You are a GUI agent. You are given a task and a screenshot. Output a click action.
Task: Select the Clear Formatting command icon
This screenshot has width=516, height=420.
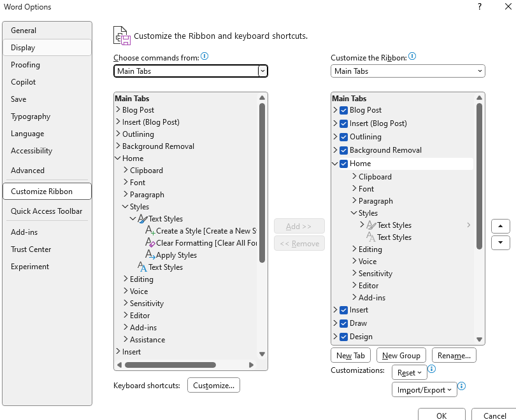pos(150,243)
